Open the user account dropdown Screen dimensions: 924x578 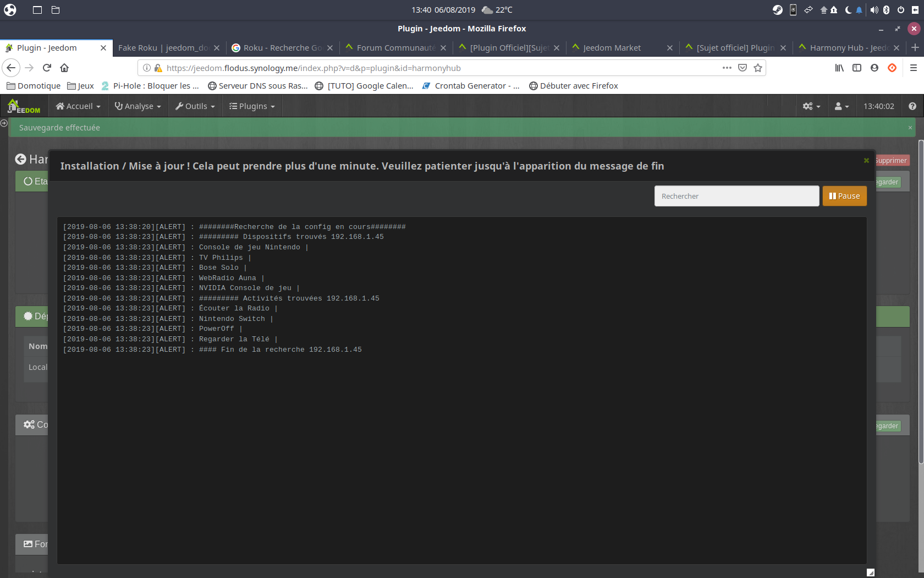842,106
